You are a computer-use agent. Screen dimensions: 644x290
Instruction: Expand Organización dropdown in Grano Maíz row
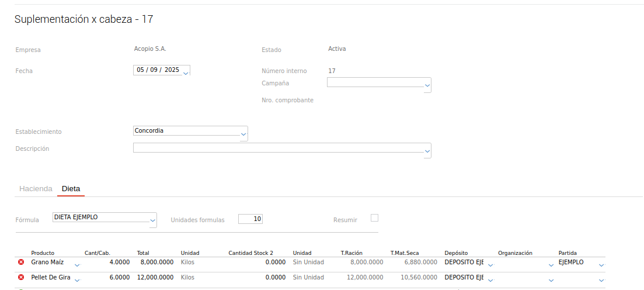(x=551, y=265)
